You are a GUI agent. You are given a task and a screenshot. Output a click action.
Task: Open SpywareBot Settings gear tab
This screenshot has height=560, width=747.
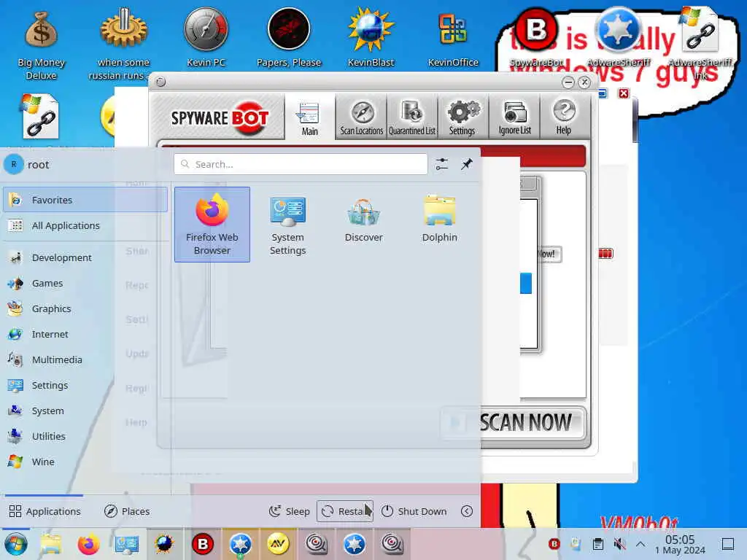[462, 117]
